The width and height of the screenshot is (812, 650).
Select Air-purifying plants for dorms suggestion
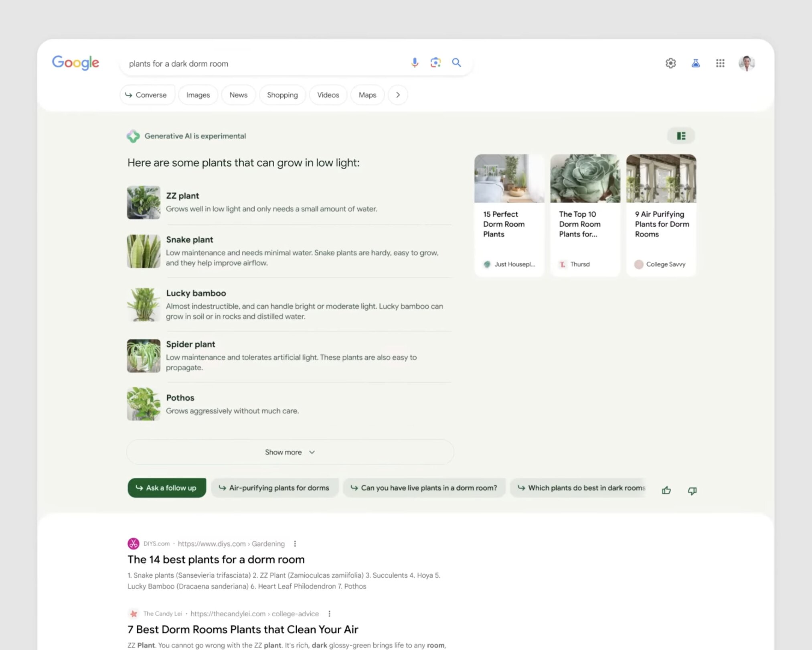pos(275,488)
